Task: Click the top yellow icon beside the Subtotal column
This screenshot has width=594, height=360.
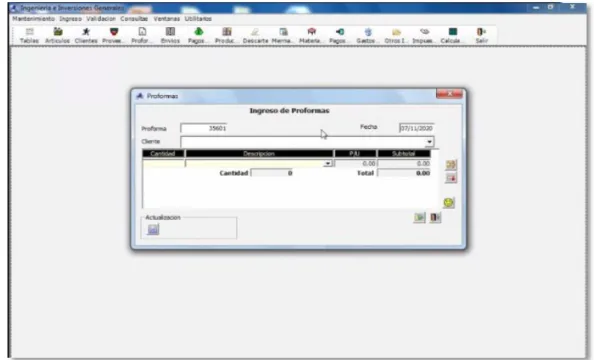Action: point(451,164)
